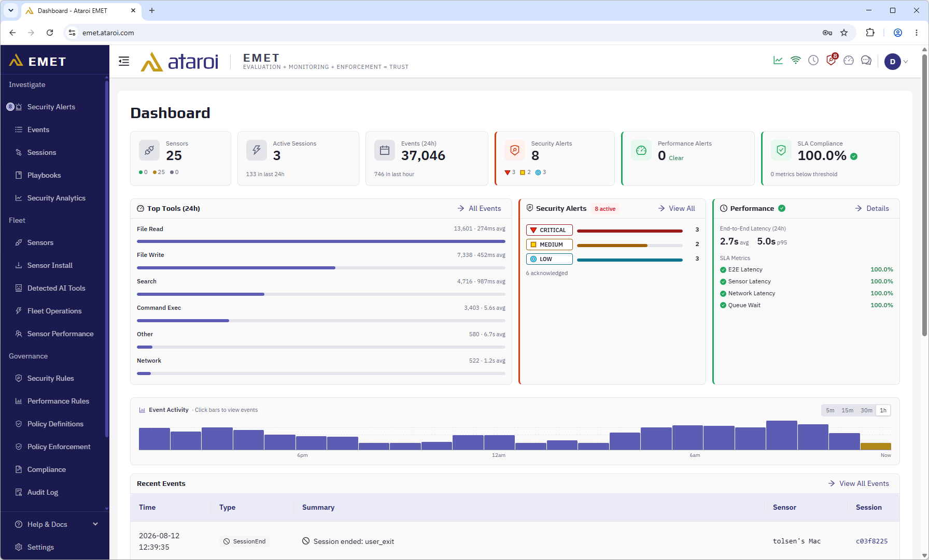Image resolution: width=929 pixels, height=560 pixels.
Task: Open session link c03f8225
Action: click(x=871, y=541)
